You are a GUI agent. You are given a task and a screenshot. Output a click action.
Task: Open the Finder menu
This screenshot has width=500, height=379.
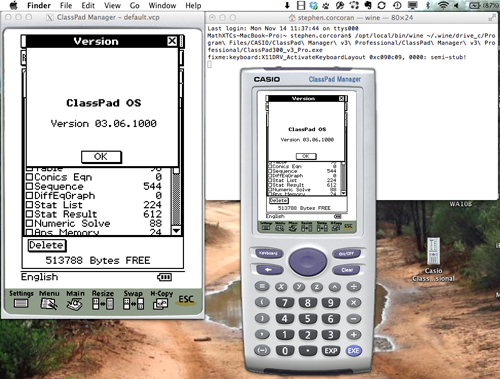[x=39, y=5]
